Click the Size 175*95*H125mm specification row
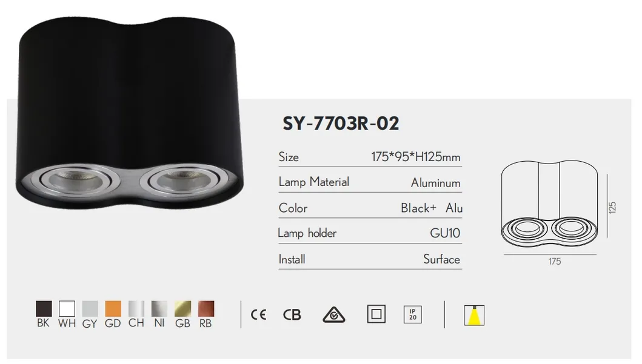The width and height of the screenshot is (642, 364). [x=370, y=157]
